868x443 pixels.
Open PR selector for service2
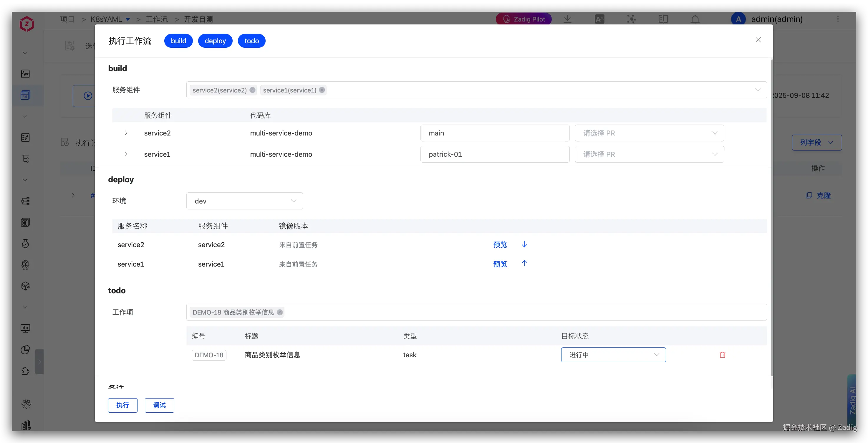(x=649, y=133)
